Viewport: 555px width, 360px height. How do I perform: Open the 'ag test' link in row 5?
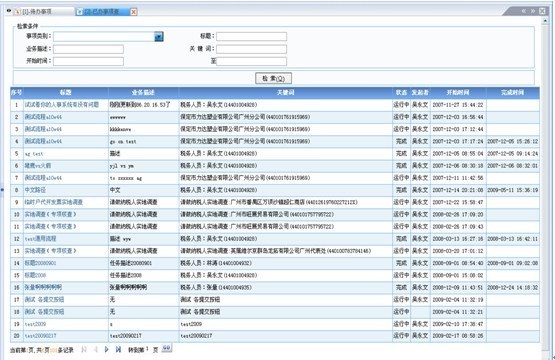(34, 154)
